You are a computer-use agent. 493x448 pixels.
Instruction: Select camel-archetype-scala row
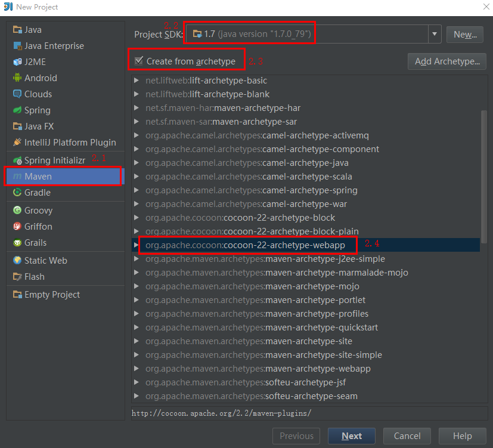(306, 177)
